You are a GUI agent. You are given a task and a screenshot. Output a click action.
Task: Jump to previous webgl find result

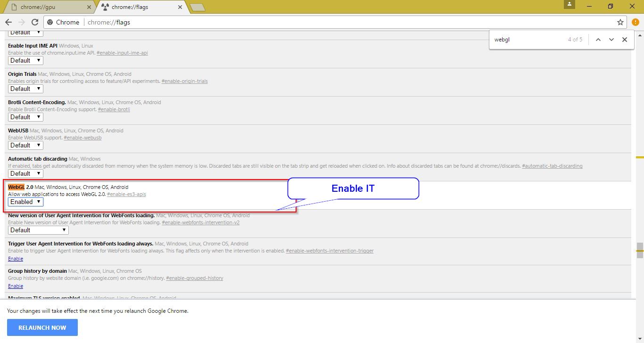point(598,40)
